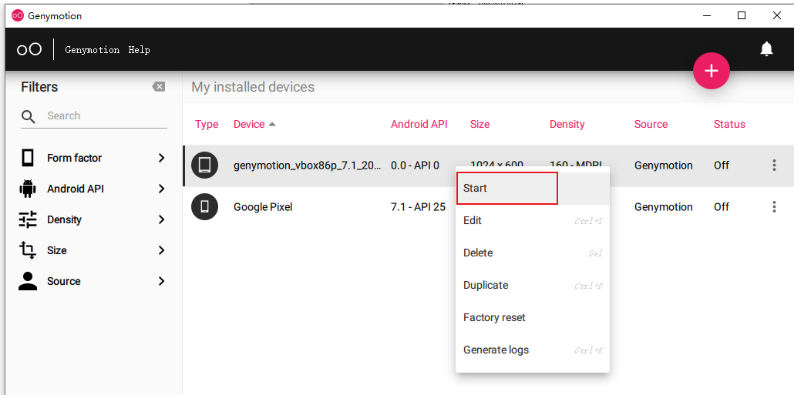This screenshot has height=398, width=799.
Task: Click the pink add device plus button
Action: click(711, 71)
